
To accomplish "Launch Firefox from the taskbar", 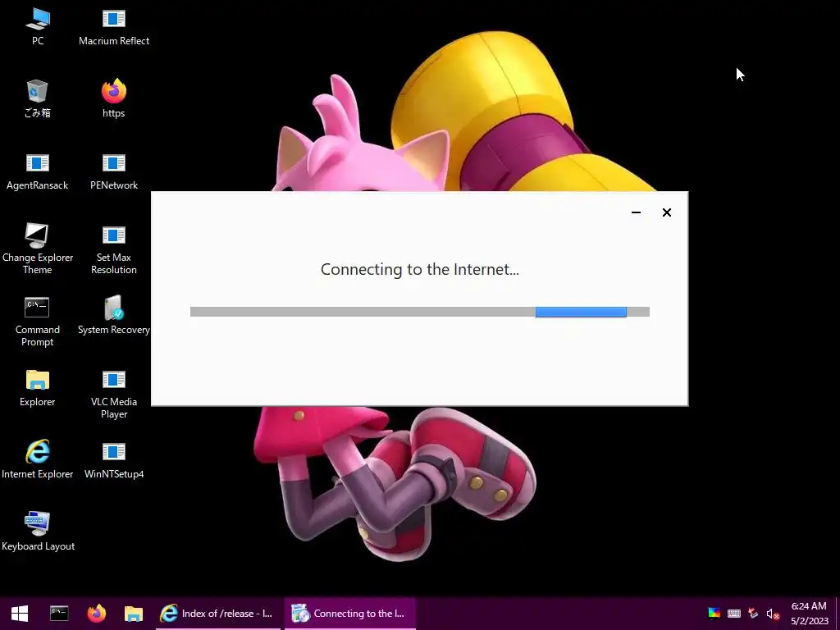I will (x=97, y=614).
